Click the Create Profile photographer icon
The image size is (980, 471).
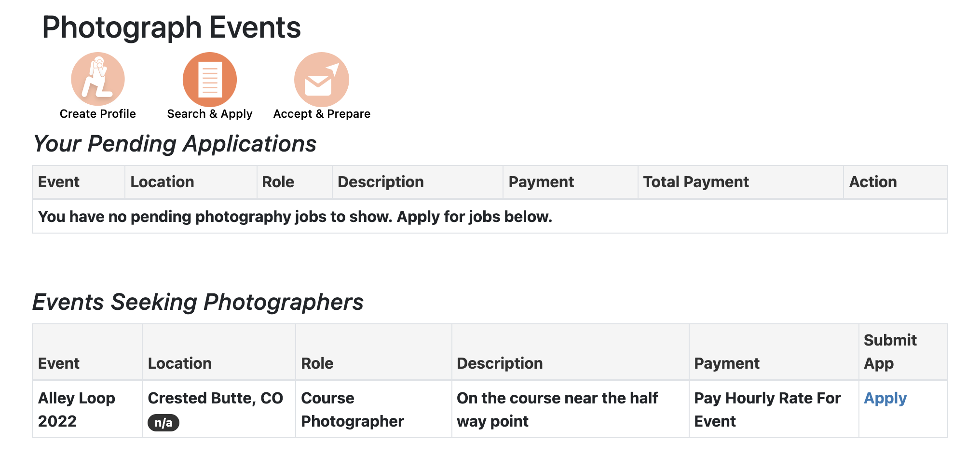coord(98,79)
